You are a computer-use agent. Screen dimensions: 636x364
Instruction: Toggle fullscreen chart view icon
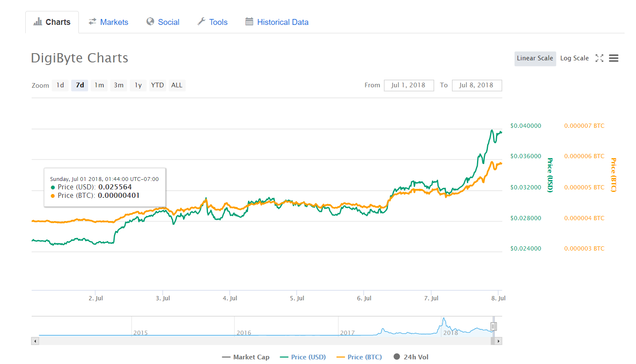(x=599, y=58)
